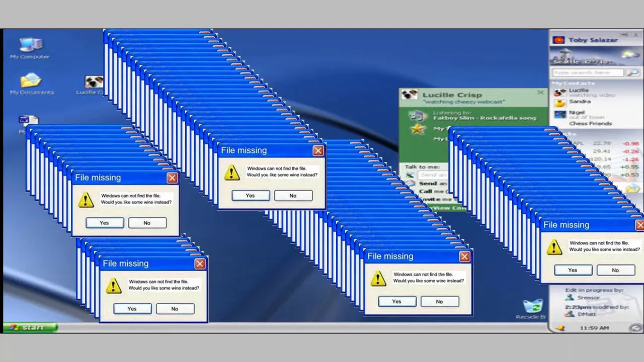Click warning icon in dialog over the sidebar
The height and width of the screenshot is (362, 644).
(x=554, y=247)
